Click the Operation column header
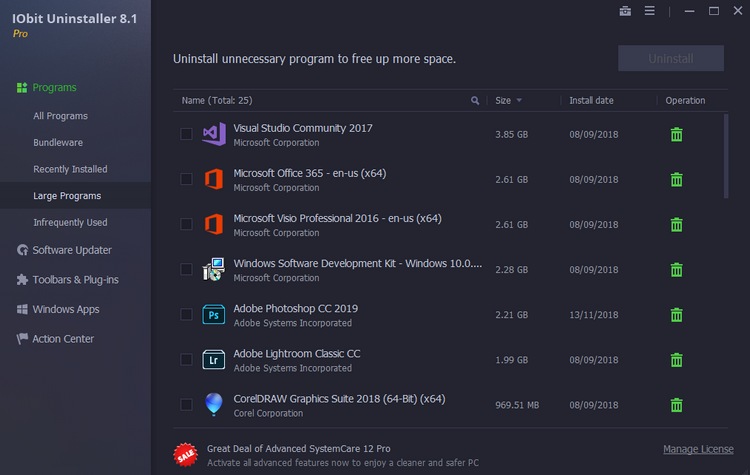The height and width of the screenshot is (475, 750). (685, 100)
